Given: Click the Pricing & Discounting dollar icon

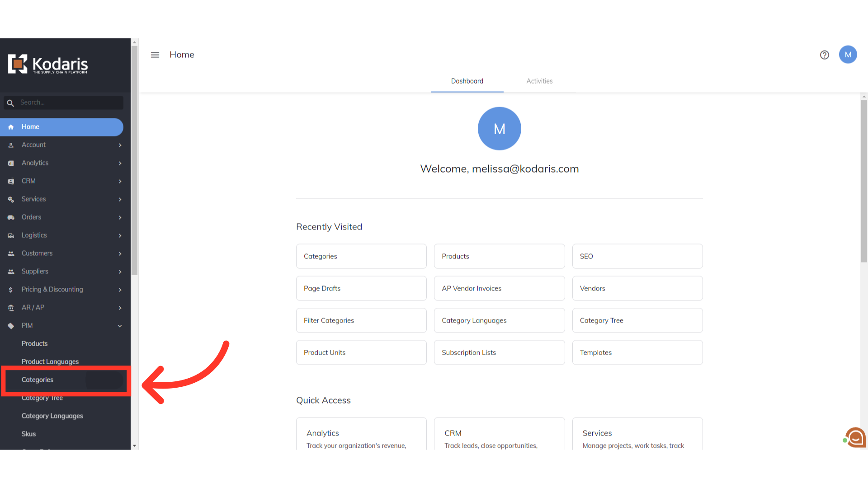Looking at the screenshot, I should [x=11, y=290].
